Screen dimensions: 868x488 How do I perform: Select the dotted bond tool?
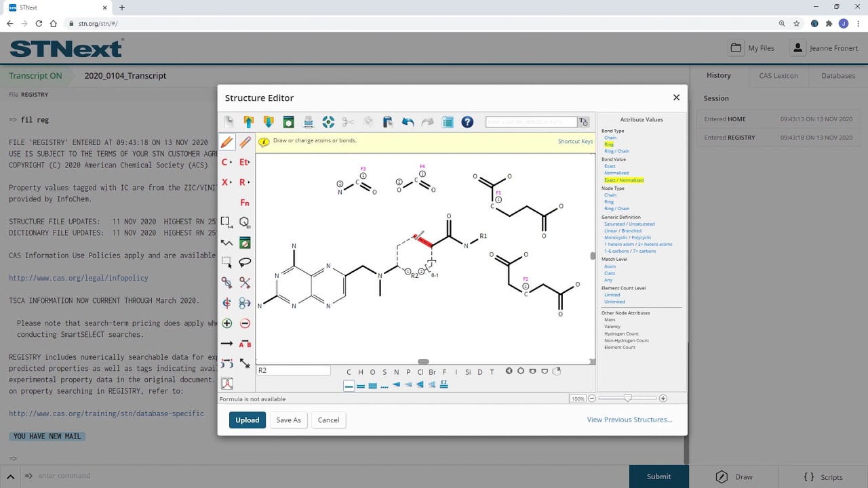point(384,386)
